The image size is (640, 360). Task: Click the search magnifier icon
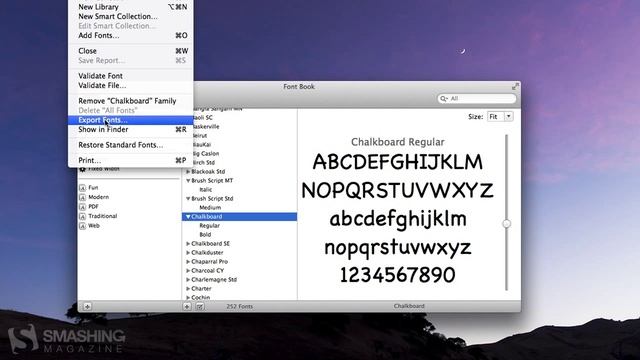[x=443, y=98]
